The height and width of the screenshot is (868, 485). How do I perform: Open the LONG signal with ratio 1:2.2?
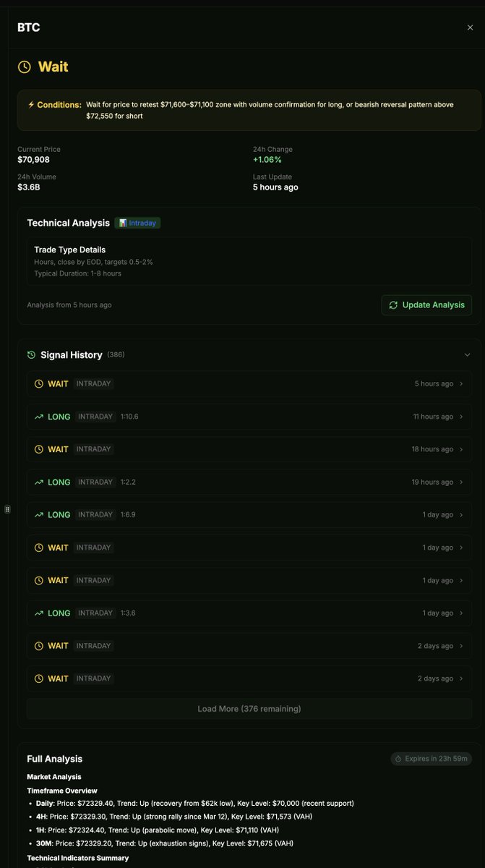[249, 482]
